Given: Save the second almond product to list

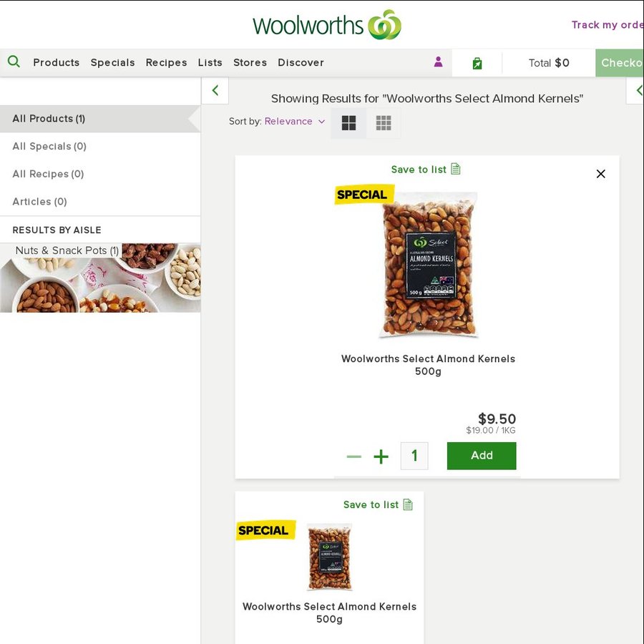Looking at the screenshot, I should tap(378, 504).
